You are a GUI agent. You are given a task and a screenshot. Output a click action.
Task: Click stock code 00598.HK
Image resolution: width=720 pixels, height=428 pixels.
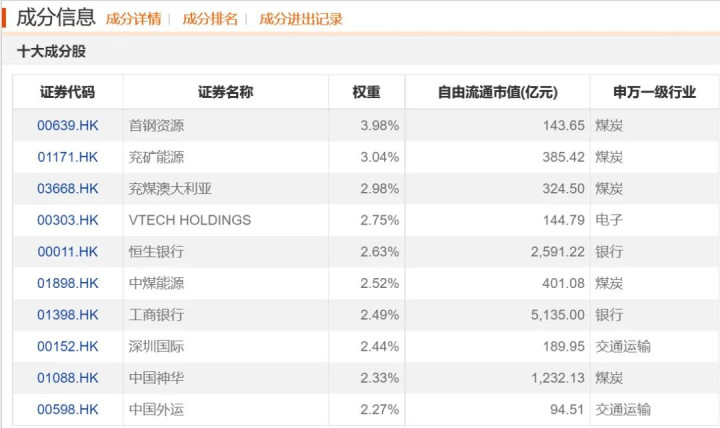(x=68, y=409)
